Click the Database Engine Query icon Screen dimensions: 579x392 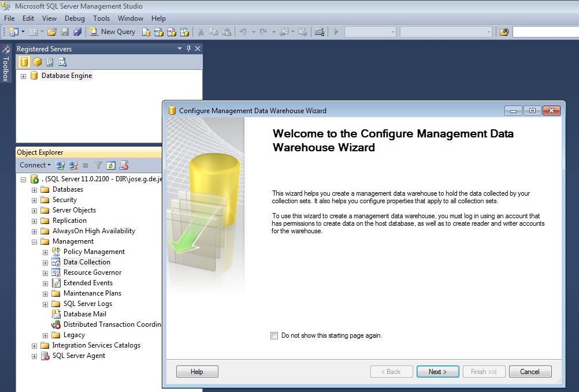pos(146,32)
